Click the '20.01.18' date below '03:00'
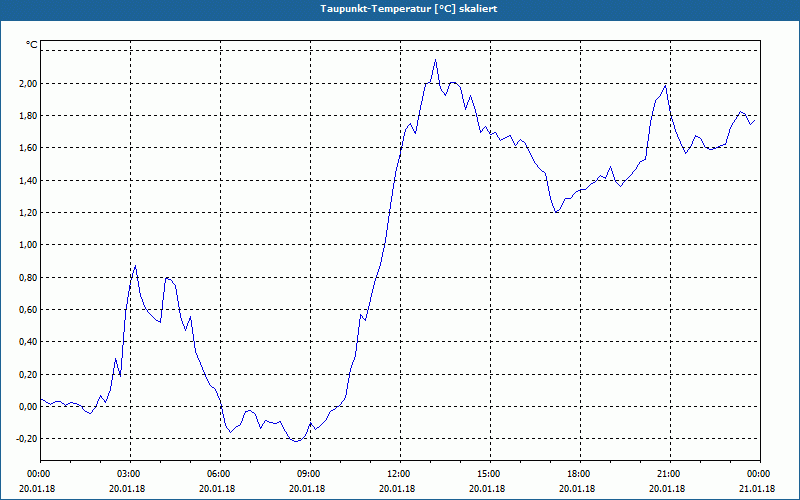The width and height of the screenshot is (800, 500). coord(128,489)
